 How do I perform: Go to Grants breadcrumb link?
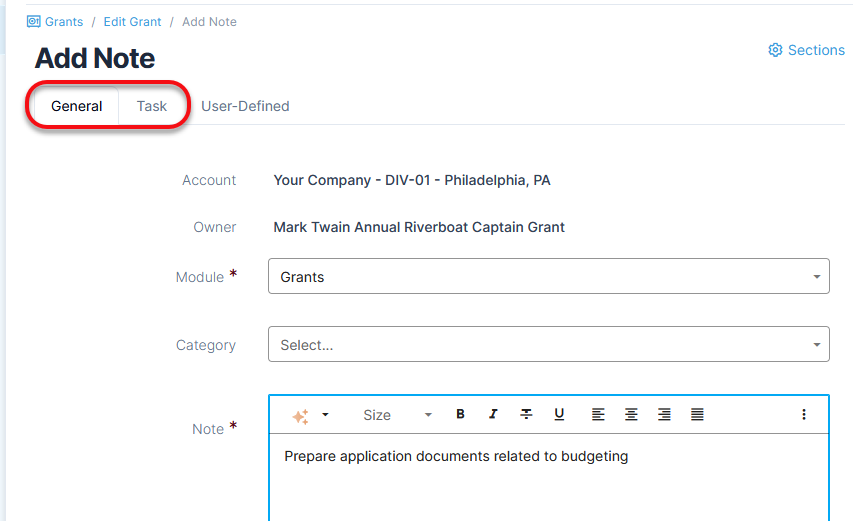pyautogui.click(x=63, y=22)
